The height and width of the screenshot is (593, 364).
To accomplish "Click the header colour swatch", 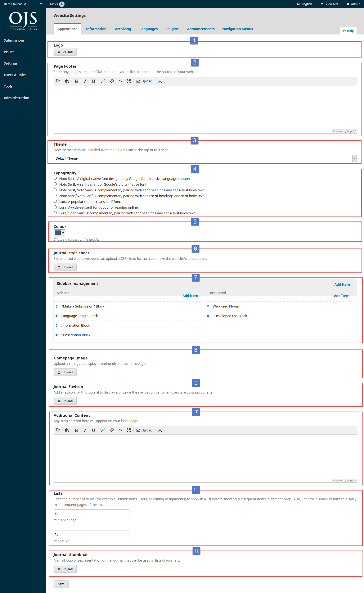I will pyautogui.click(x=58, y=233).
